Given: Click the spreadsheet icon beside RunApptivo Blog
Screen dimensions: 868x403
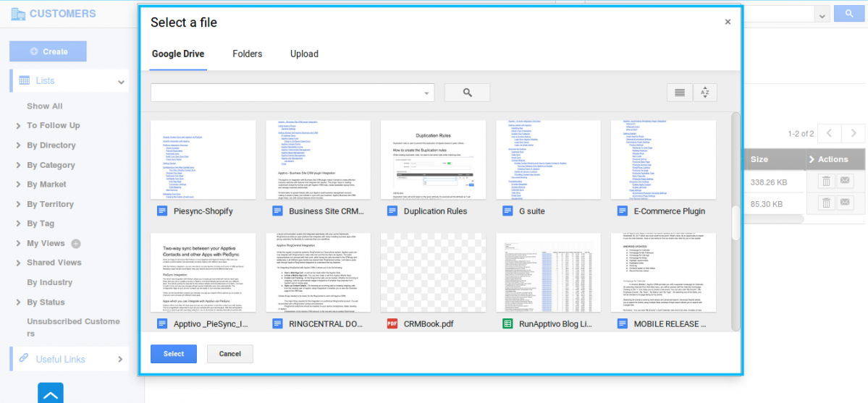Looking at the screenshot, I should coord(507,324).
